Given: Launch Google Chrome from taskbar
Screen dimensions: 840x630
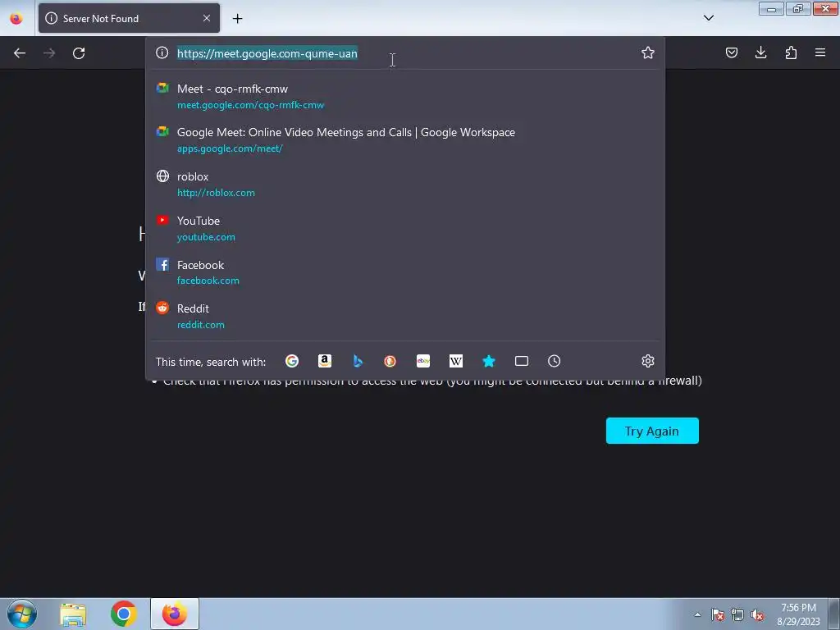Looking at the screenshot, I should click(124, 614).
